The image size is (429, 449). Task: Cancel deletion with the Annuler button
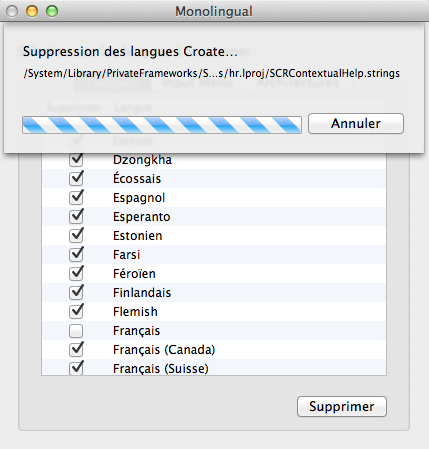click(356, 124)
